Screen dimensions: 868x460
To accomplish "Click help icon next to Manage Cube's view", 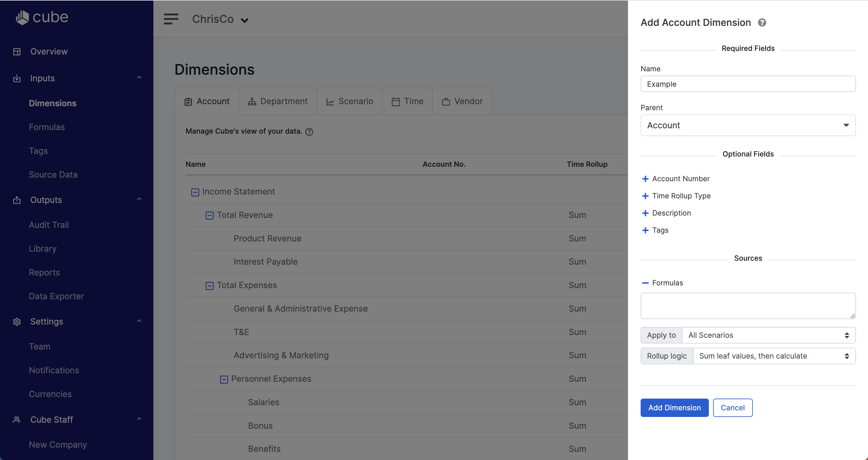I will coord(309,132).
